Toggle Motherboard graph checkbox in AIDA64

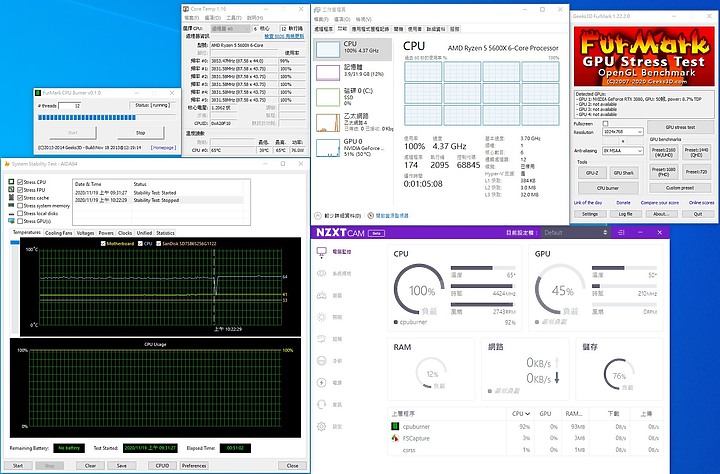[103, 243]
